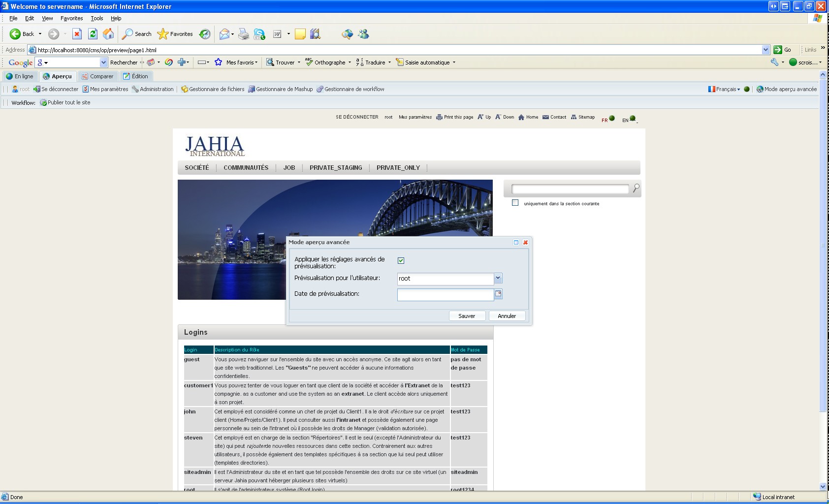
Task: Open Mes favoris dropdown in Google toolbar
Action: coord(241,63)
